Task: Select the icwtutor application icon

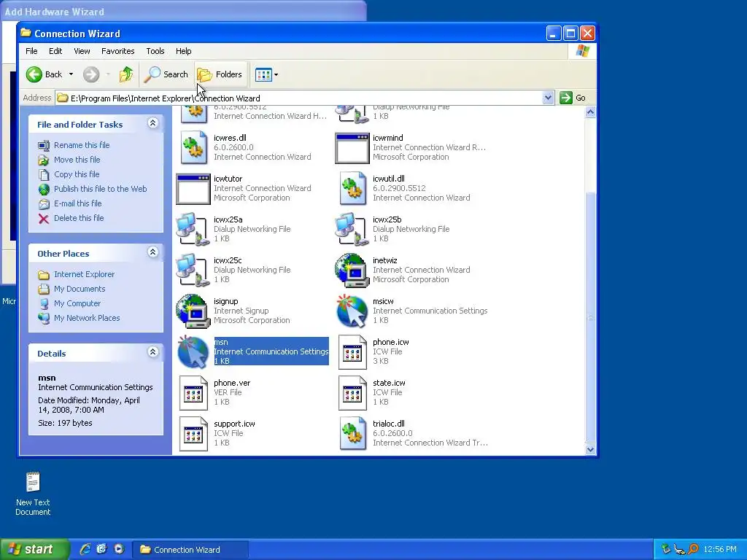Action: 193,189
